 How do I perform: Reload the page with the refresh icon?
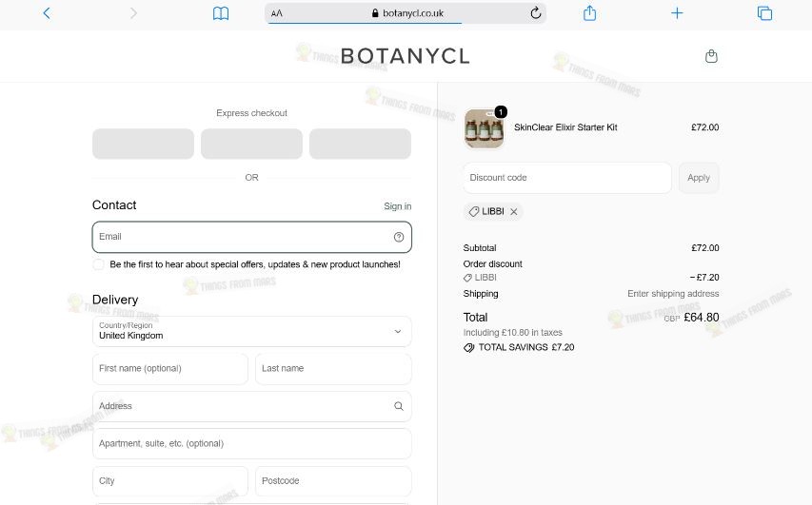point(536,13)
